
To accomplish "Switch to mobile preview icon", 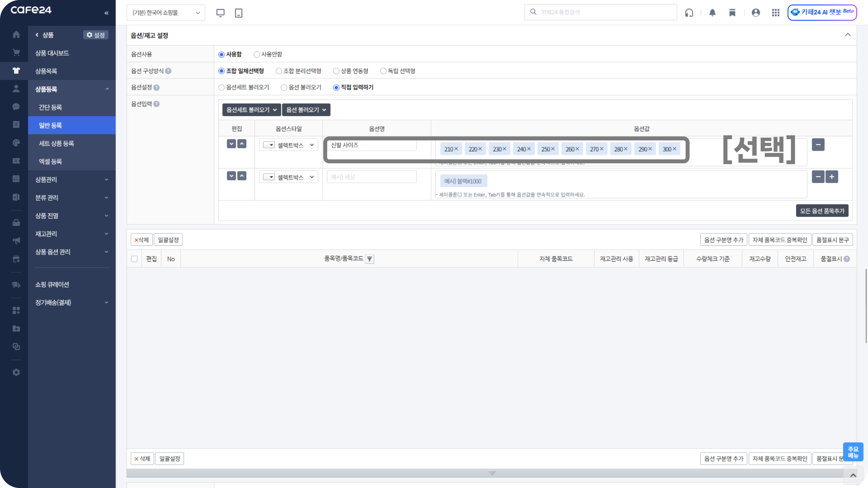I will pos(239,13).
